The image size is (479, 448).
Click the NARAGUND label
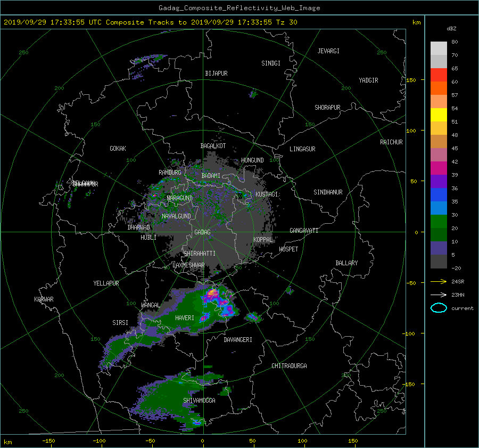point(180,198)
